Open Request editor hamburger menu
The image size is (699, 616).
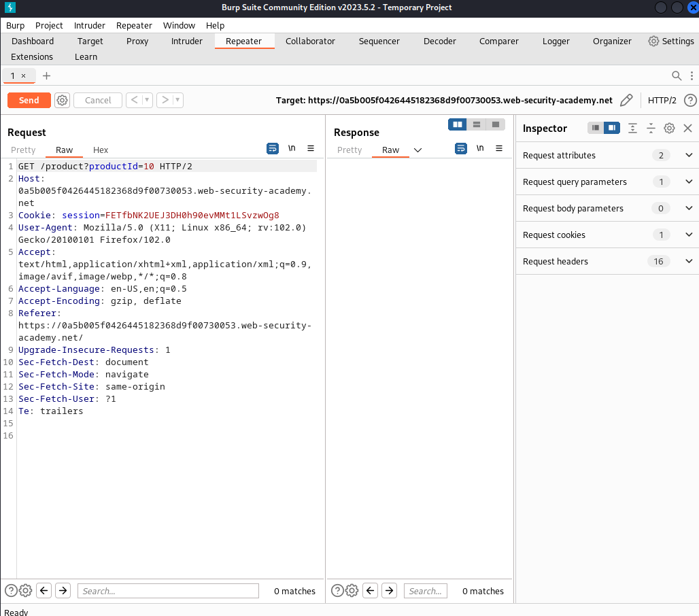point(311,148)
